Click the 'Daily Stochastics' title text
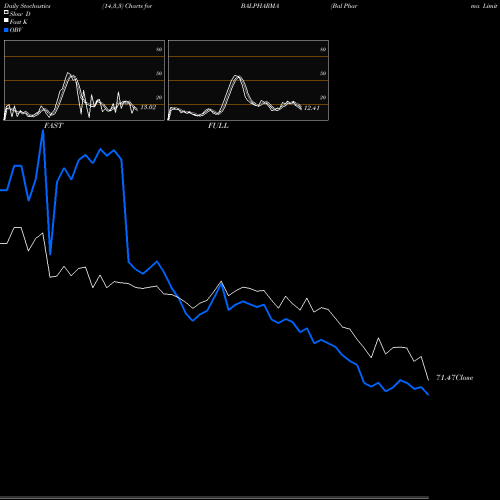Image resolution: width=500 pixels, height=500 pixels. (27, 6)
